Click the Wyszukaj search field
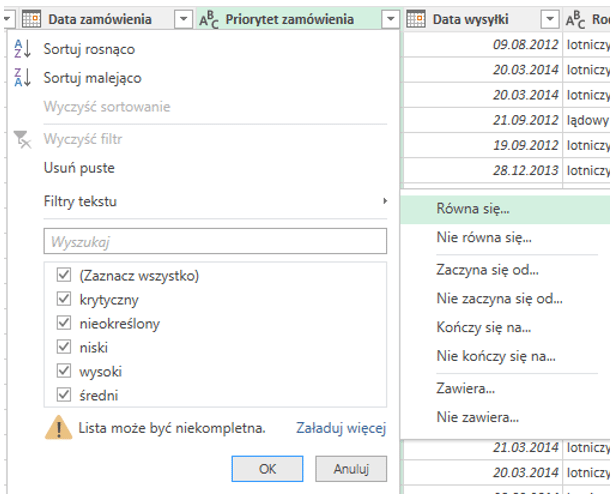The width and height of the screenshot is (616, 498). (x=215, y=241)
